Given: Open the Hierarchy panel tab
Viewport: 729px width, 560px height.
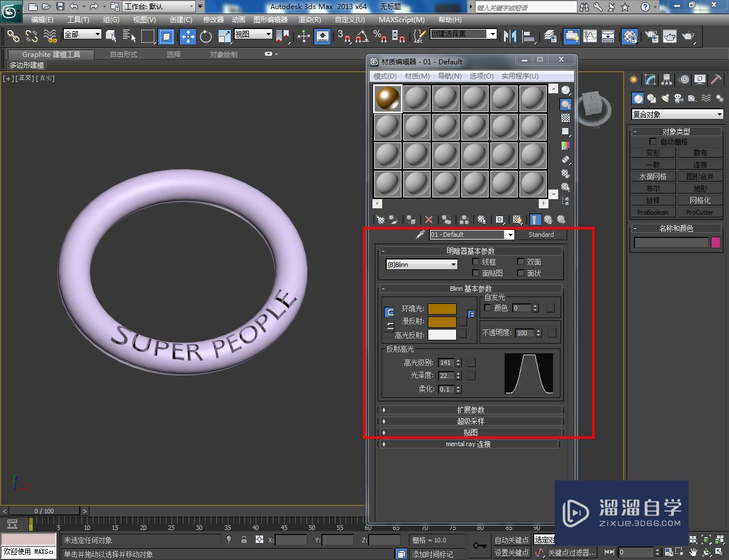Looking at the screenshot, I should (x=666, y=80).
